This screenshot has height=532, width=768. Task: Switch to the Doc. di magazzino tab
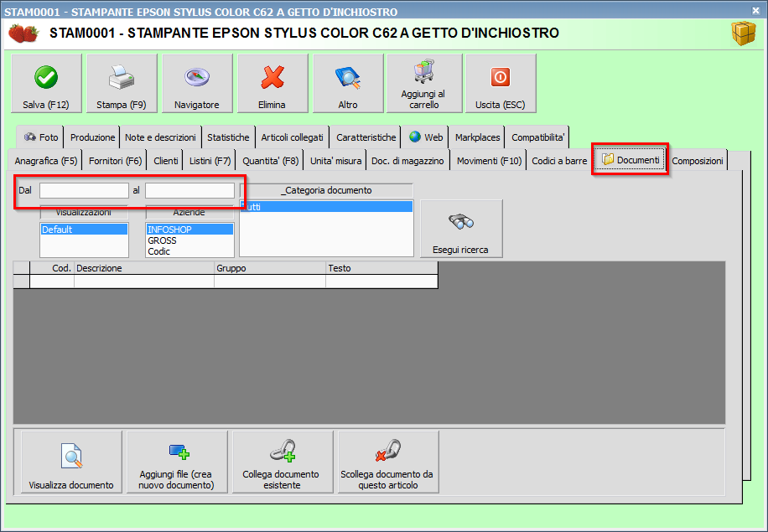[407, 161]
